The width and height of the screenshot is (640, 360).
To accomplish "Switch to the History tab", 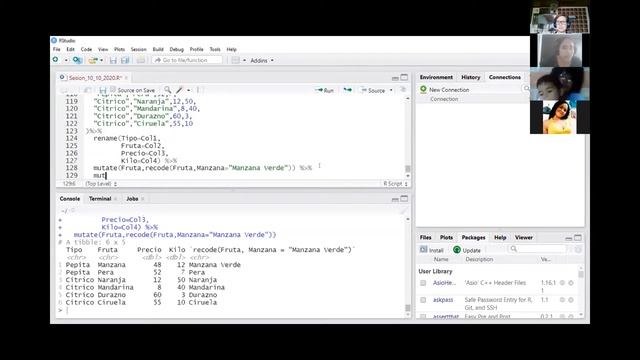I will tap(471, 77).
